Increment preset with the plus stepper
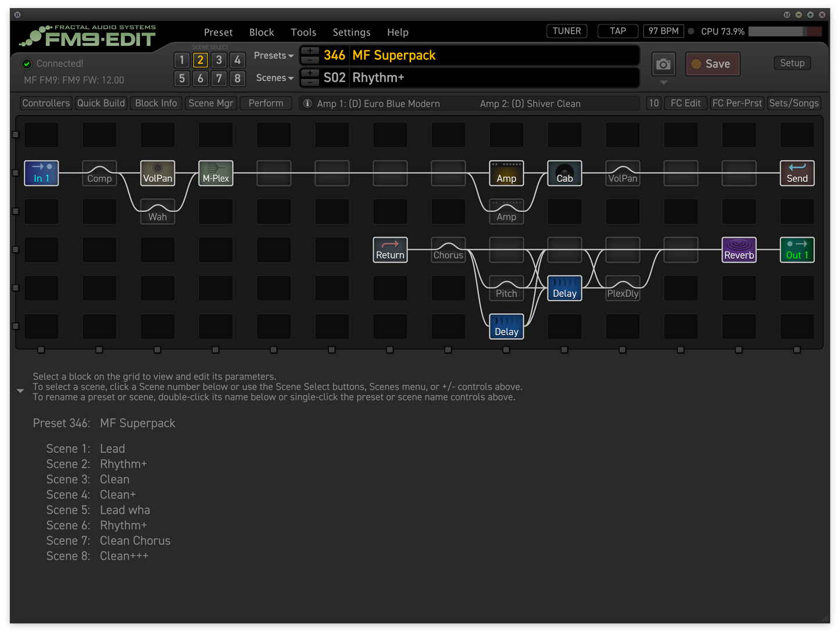 [x=310, y=51]
